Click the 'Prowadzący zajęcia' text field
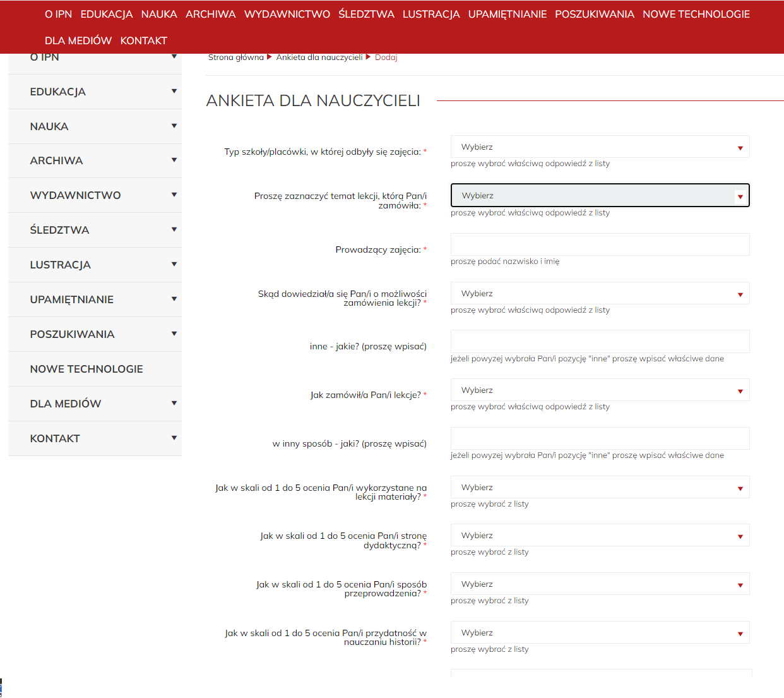The height and width of the screenshot is (698, 784). [x=600, y=244]
